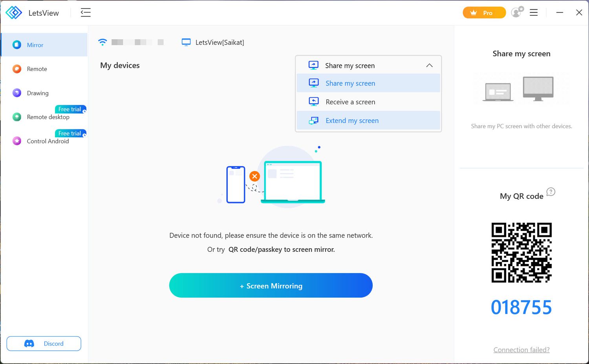Open the user account profile icon
The width and height of the screenshot is (589, 364).
click(517, 12)
